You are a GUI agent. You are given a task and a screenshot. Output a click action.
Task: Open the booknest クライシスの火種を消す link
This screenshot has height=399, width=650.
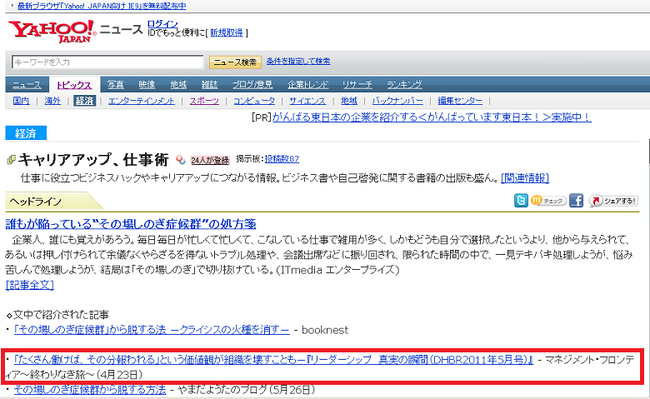click(151, 330)
